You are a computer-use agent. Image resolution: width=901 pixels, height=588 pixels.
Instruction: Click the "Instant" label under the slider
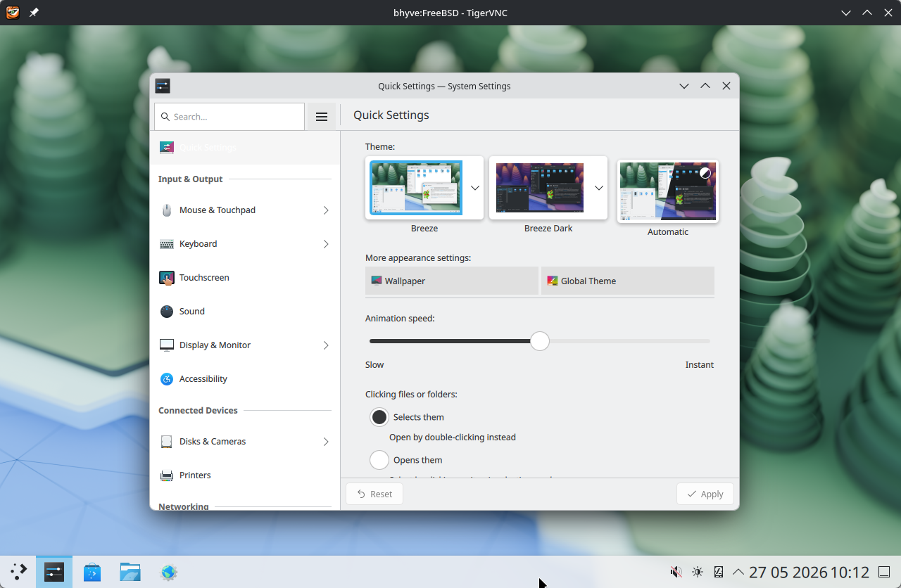pyautogui.click(x=700, y=365)
